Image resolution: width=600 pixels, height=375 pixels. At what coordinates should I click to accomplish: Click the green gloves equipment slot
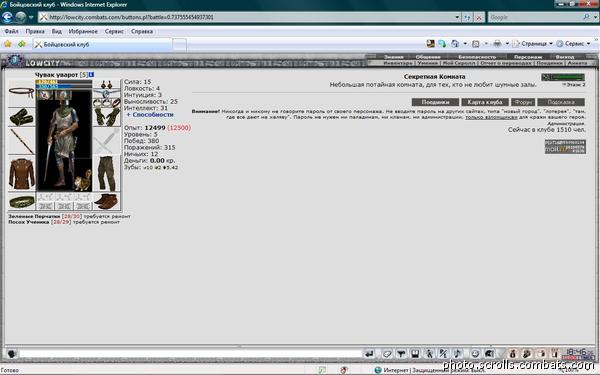pyautogui.click(x=106, y=117)
